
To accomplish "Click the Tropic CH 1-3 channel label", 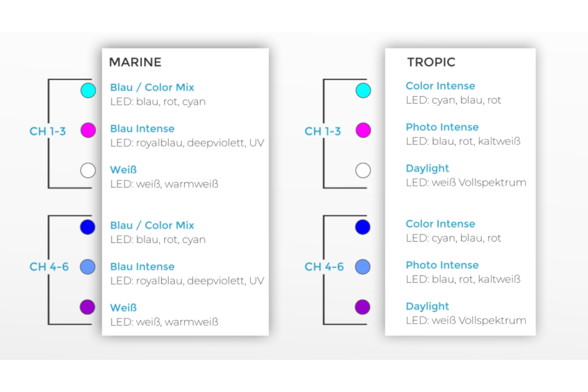I will tap(322, 131).
